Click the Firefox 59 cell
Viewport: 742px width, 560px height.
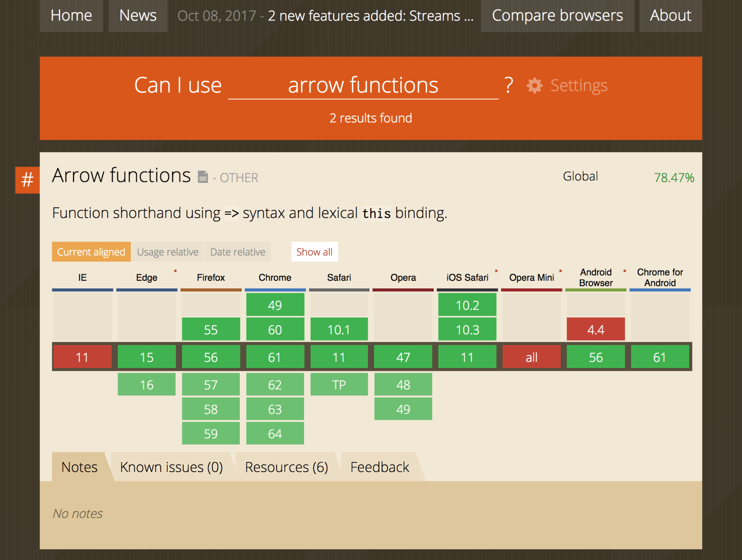[x=211, y=433]
